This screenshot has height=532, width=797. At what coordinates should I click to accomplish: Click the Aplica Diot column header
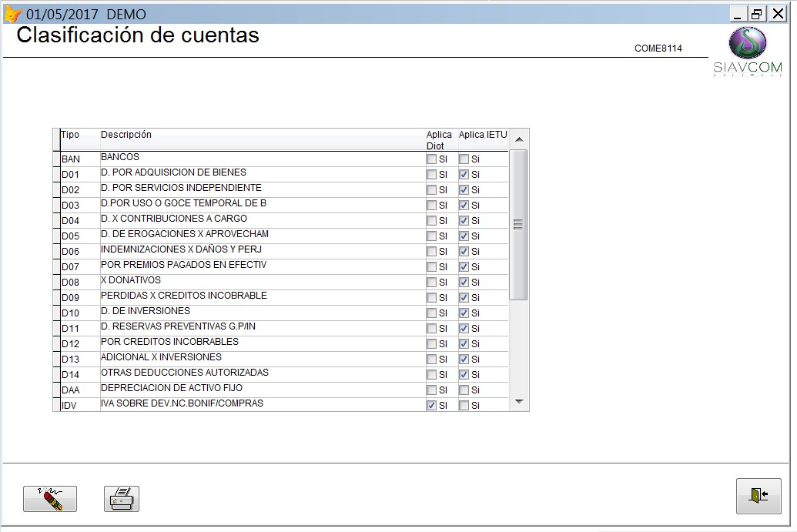coord(441,139)
